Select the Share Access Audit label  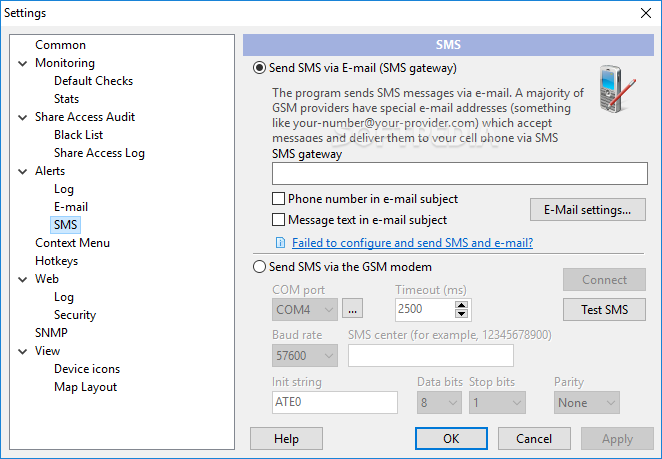[85, 117]
